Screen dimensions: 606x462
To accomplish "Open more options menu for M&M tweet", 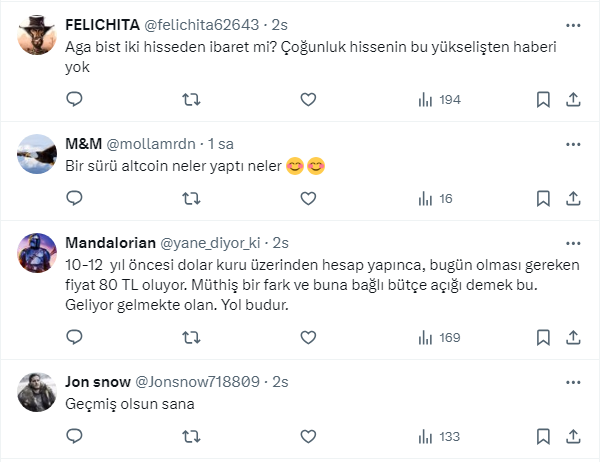I will coord(573,142).
